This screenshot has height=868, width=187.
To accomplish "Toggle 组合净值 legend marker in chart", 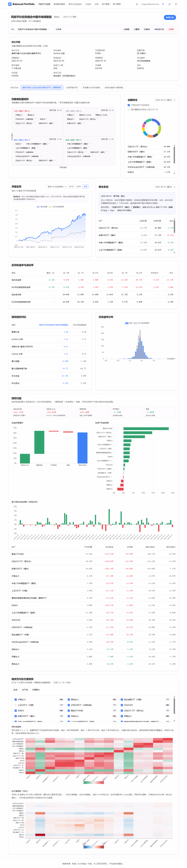I will pos(42,207).
